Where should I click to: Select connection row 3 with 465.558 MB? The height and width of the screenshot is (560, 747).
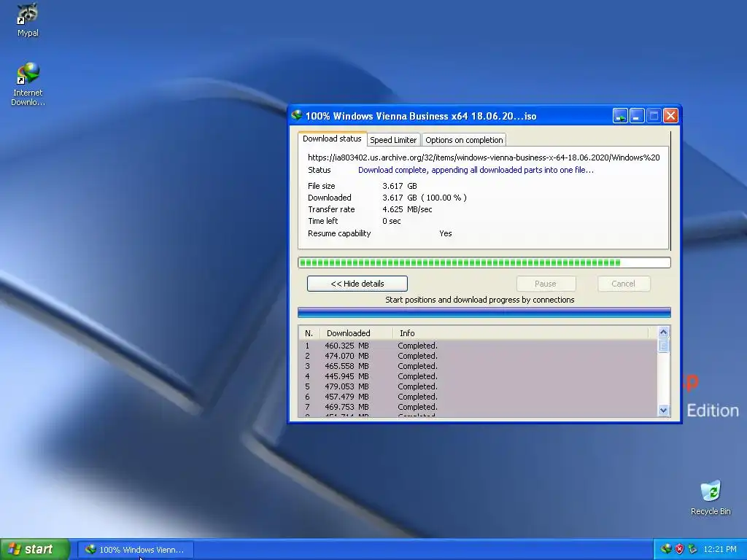click(478, 366)
